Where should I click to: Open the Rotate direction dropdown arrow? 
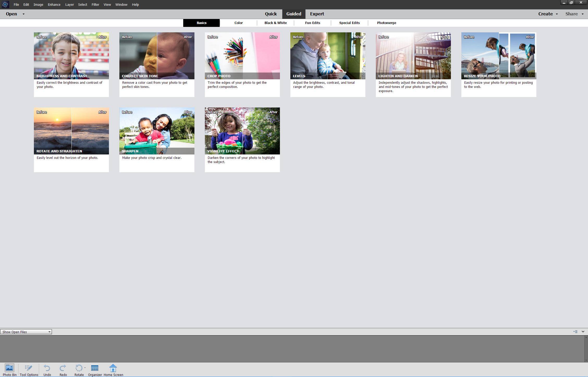[x=85, y=368]
